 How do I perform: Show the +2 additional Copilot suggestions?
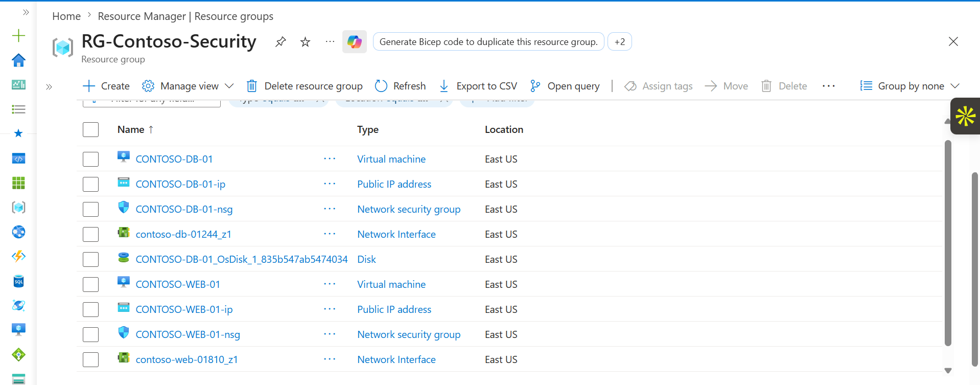coord(620,42)
